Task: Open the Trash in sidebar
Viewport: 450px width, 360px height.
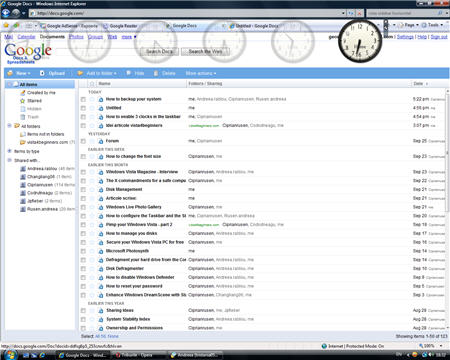Action: pyautogui.click(x=33, y=117)
